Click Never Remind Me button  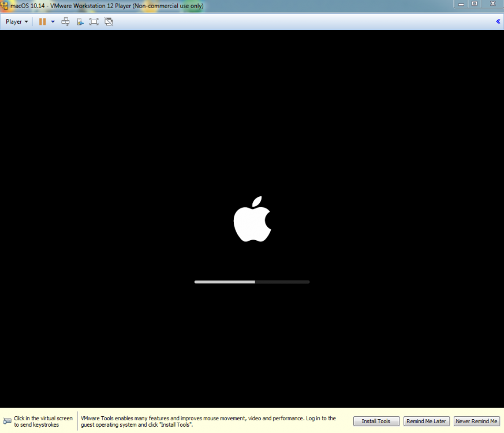point(476,421)
